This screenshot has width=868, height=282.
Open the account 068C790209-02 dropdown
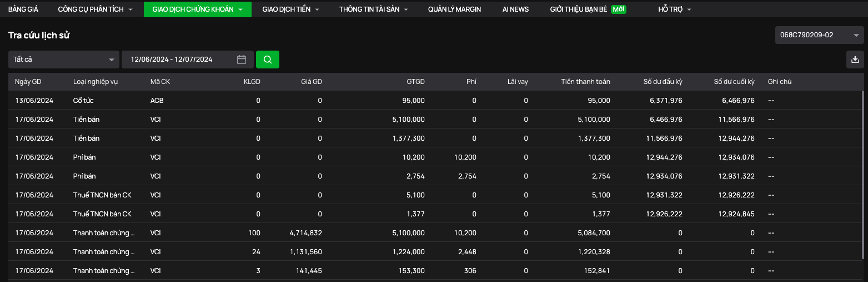coord(819,35)
